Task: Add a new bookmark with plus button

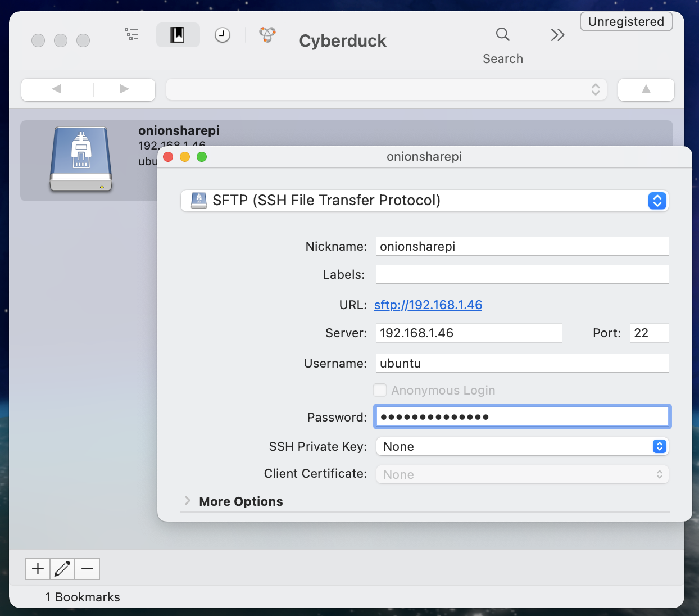Action: [x=38, y=569]
